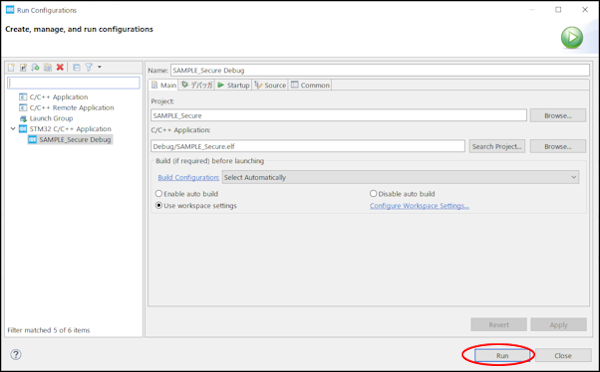Image resolution: width=600 pixels, height=372 pixels.
Task: Open the filter launch configurations icon
Action: [x=89, y=67]
